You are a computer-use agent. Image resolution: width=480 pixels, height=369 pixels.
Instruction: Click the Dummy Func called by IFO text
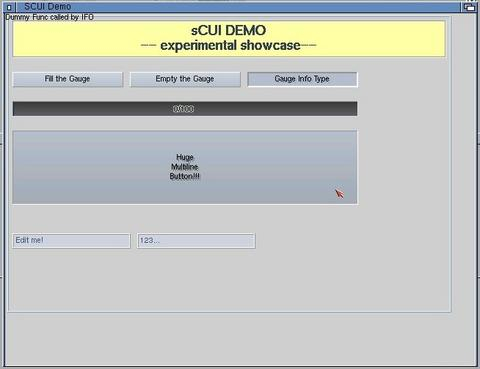click(50, 17)
